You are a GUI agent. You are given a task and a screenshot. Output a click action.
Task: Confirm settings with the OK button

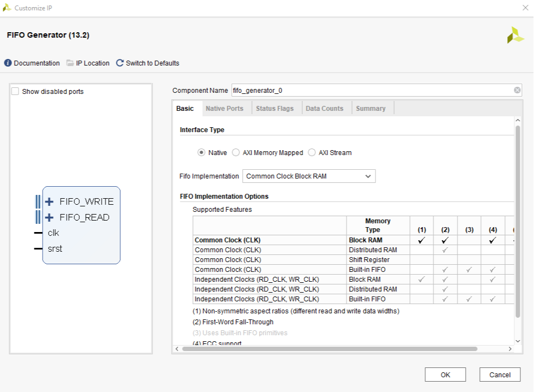point(445,375)
